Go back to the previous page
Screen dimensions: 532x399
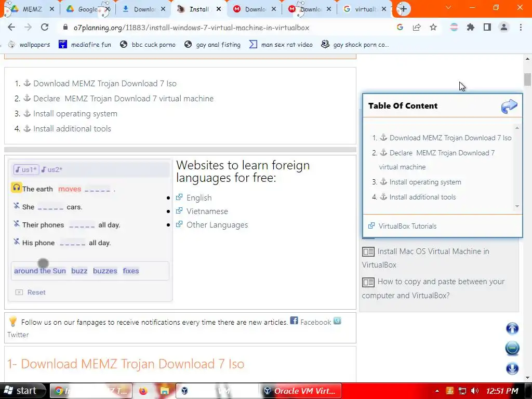pos(11,28)
